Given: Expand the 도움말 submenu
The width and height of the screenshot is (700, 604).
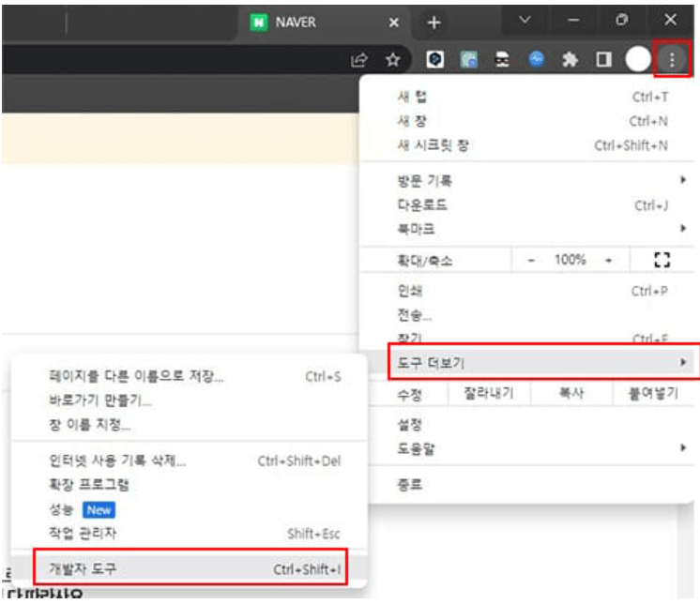Looking at the screenshot, I should (x=532, y=448).
